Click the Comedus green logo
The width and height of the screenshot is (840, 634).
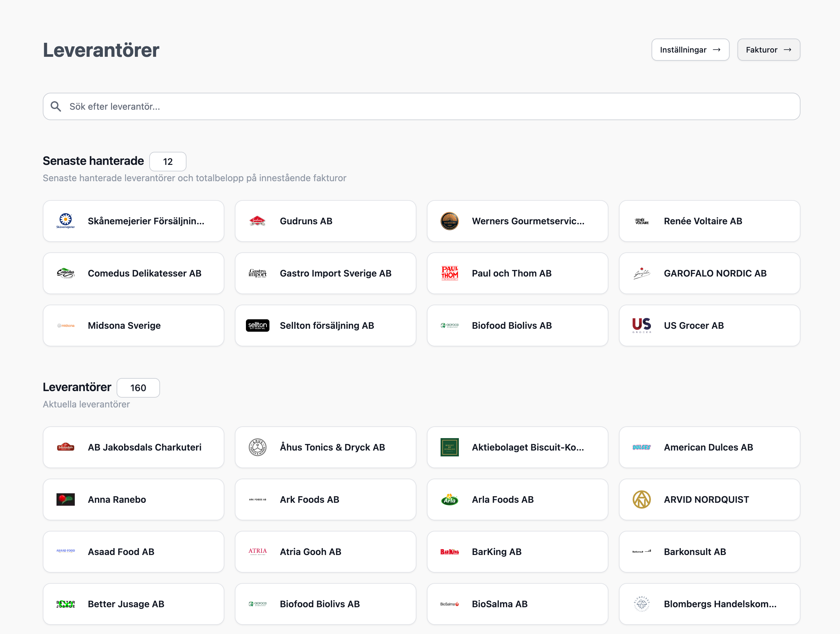(x=66, y=273)
